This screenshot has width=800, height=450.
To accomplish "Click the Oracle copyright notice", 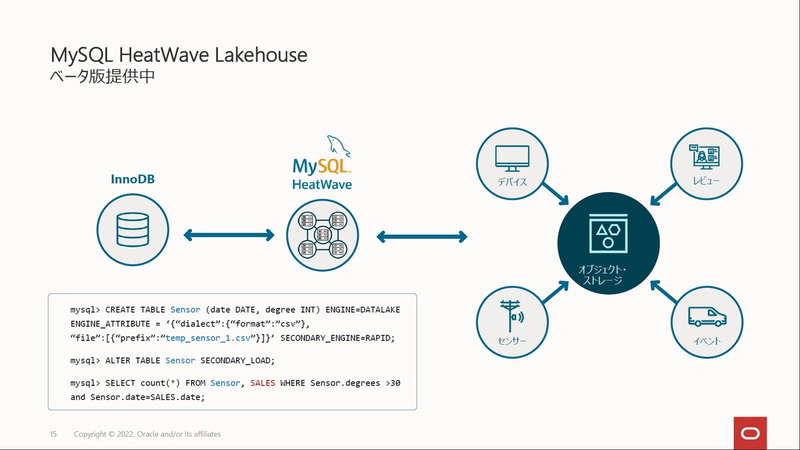I will pos(147,434).
